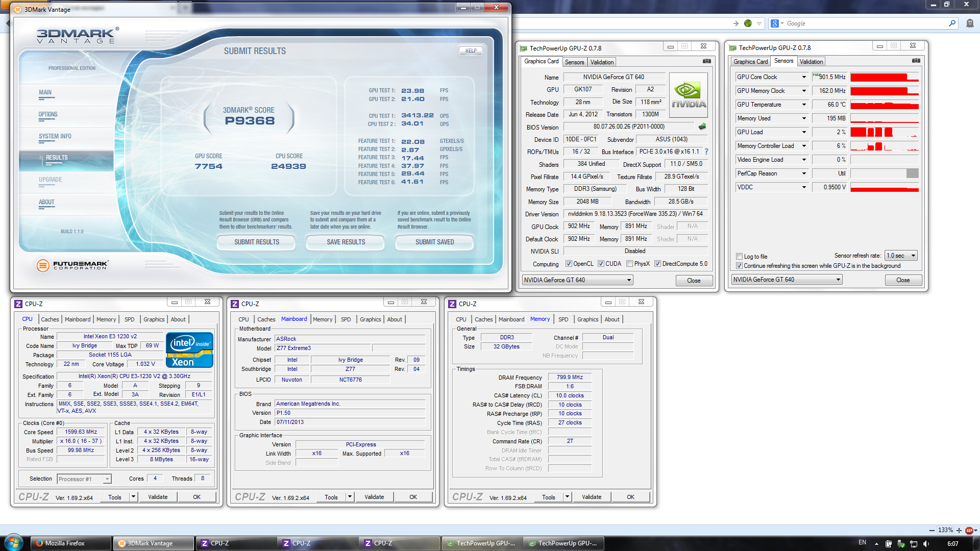
Task: Open the Sensor refresh rate dropdown
Action: [x=901, y=256]
